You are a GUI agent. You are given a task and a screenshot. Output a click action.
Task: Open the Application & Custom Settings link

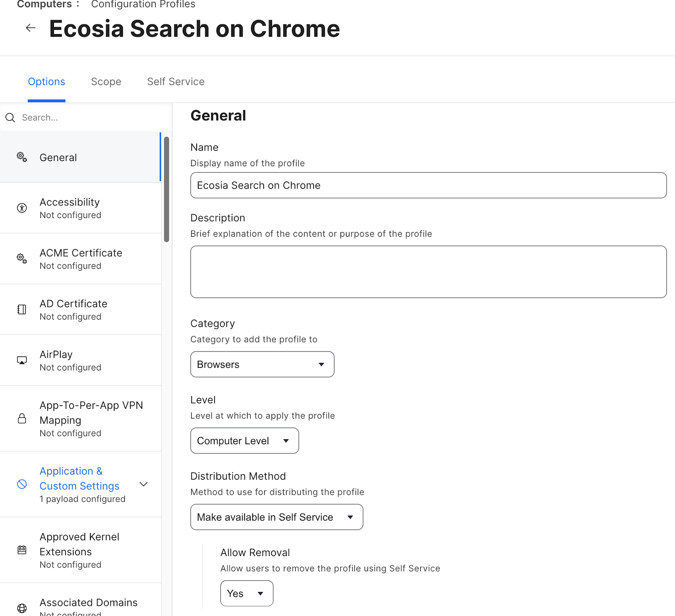[79, 478]
